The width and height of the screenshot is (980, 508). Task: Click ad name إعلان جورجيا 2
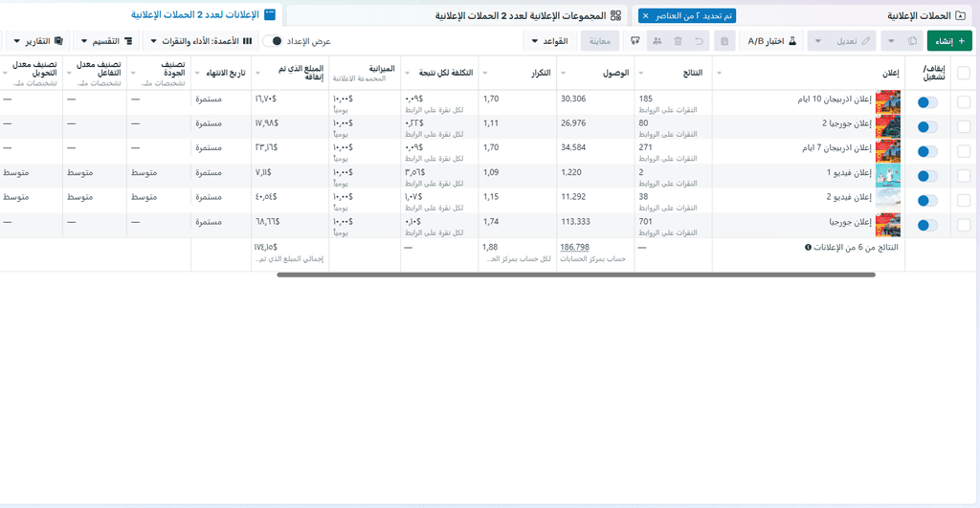click(847, 123)
